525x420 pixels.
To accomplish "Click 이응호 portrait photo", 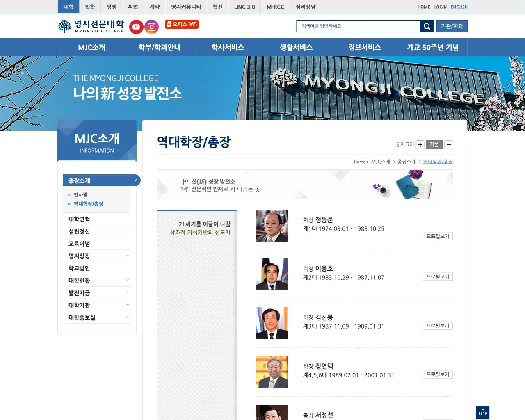I will (x=272, y=274).
